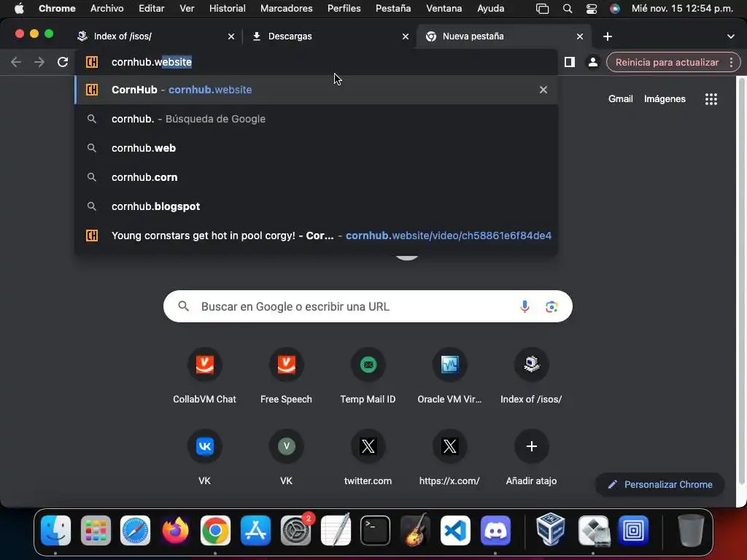The width and height of the screenshot is (747, 560).
Task: Open the Apple menu
Action: pyautogui.click(x=19, y=9)
